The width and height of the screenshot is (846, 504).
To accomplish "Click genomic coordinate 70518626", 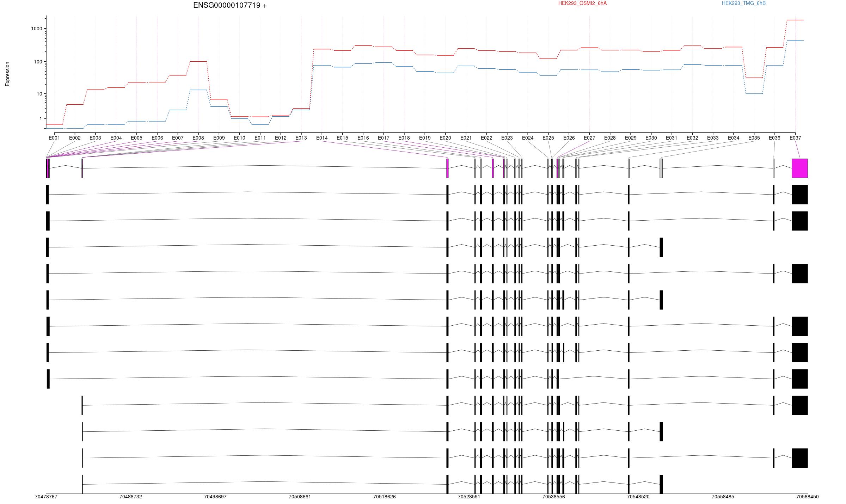I will [384, 497].
